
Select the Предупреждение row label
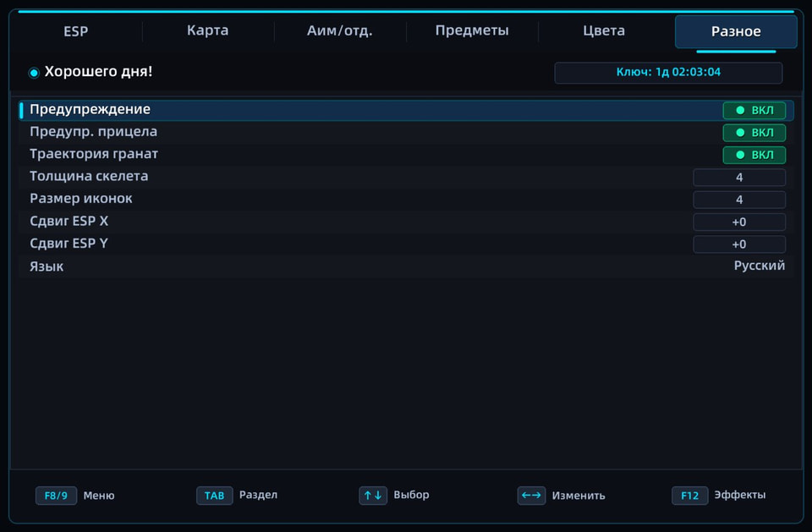click(x=91, y=109)
